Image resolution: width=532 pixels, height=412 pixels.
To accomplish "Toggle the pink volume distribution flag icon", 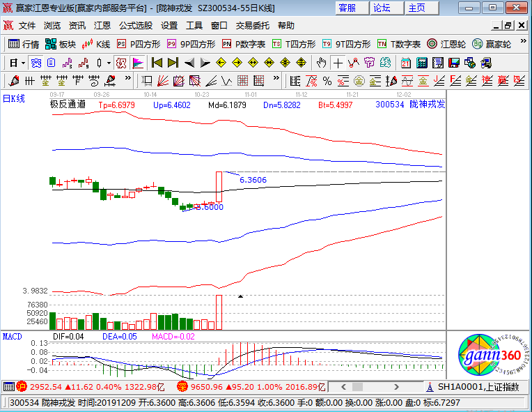I will coord(138,63).
